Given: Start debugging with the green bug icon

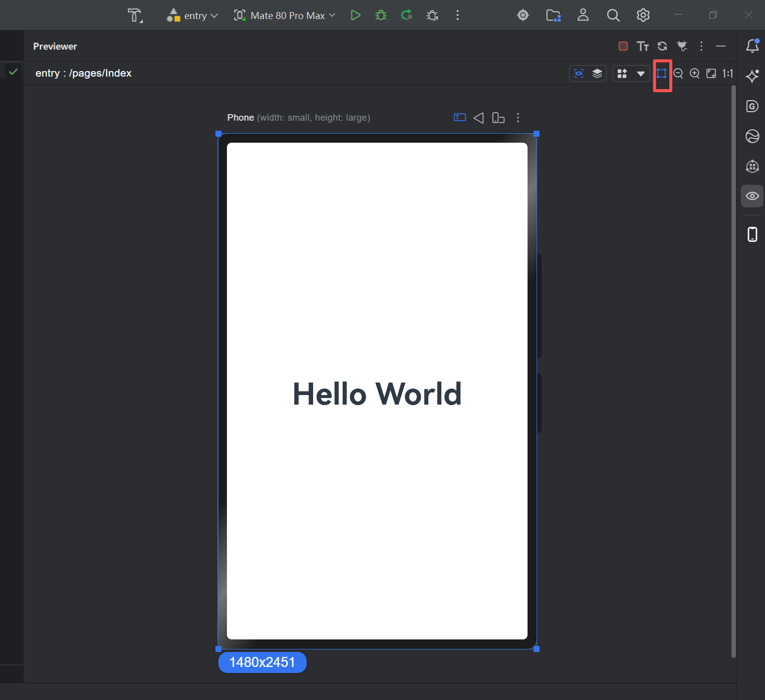Looking at the screenshot, I should point(381,16).
